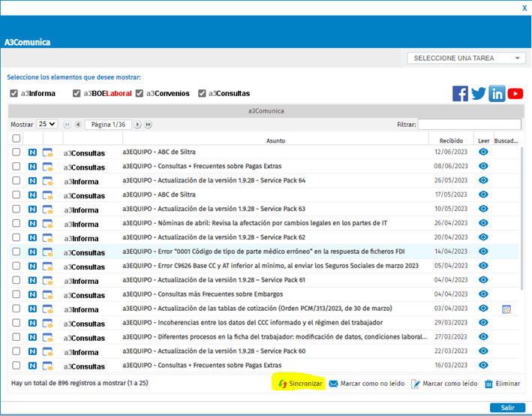
Task: Click the read eye icon for 08/06/2023 row
Action: pos(483,166)
